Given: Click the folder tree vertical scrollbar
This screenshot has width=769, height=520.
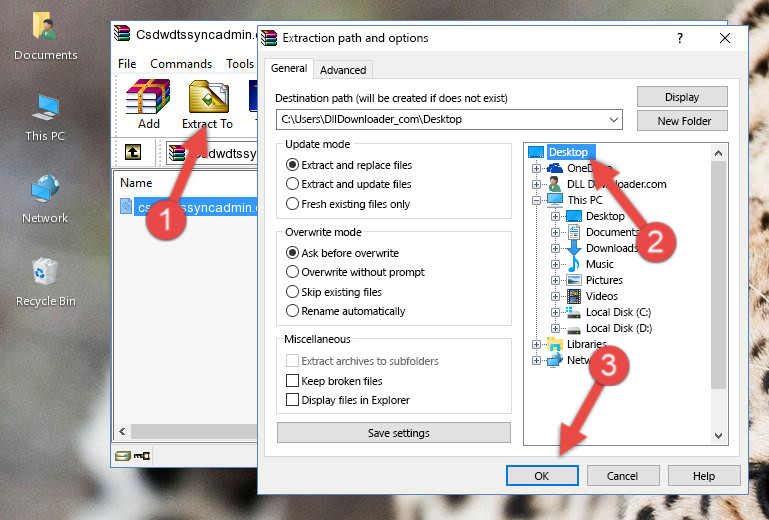Looking at the screenshot, I should [x=718, y=275].
